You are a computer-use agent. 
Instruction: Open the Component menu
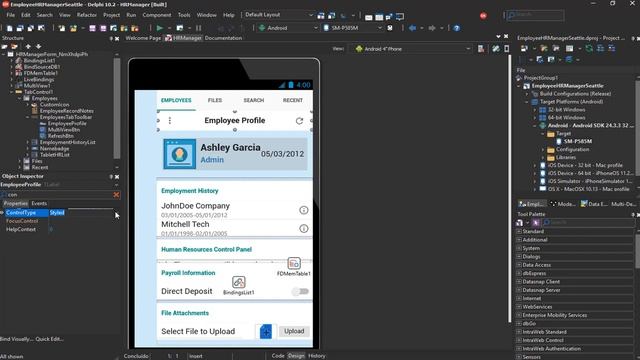click(157, 15)
